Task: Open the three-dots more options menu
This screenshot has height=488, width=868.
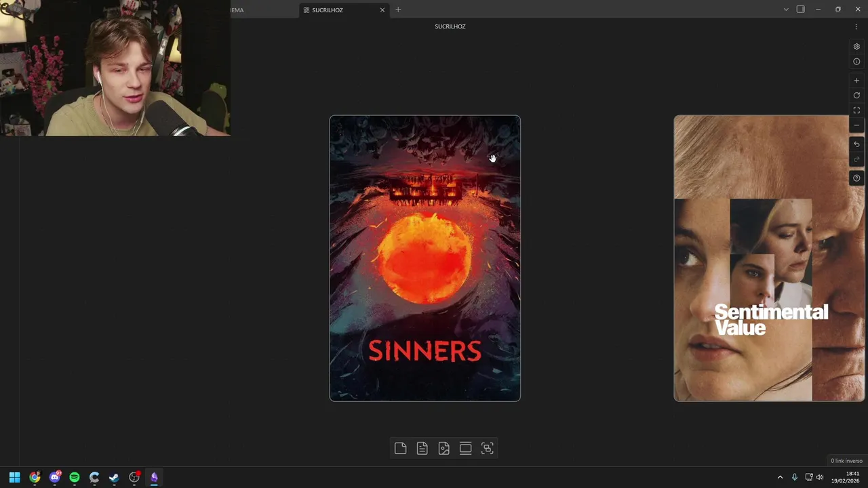Action: [x=856, y=26]
